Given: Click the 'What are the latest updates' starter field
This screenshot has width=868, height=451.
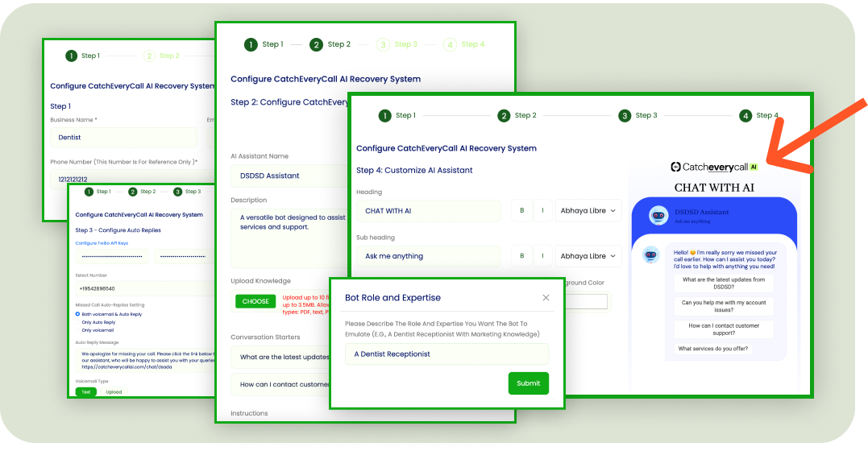Looking at the screenshot, I should [x=281, y=358].
